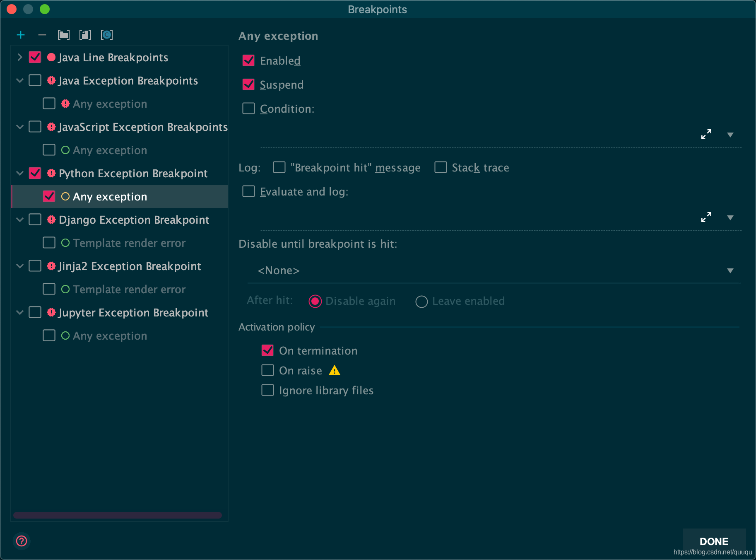This screenshot has width=756, height=560.
Task: Open the Disable until breakpoint <None> dropdown
Action: click(494, 270)
